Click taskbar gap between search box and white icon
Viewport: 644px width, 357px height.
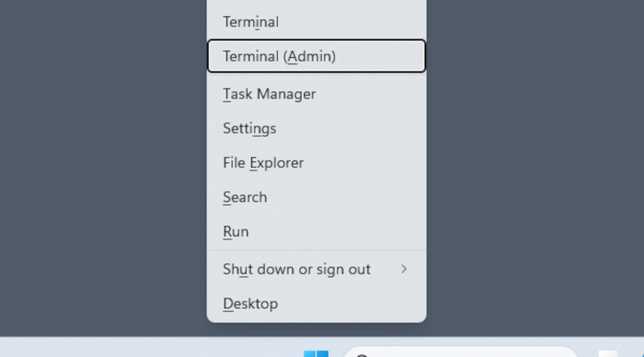588,351
